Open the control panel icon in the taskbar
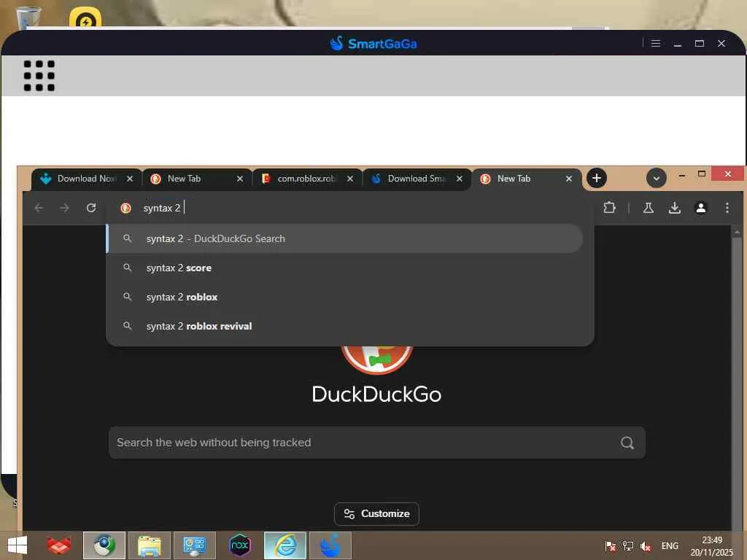747x560 pixels. (x=195, y=545)
